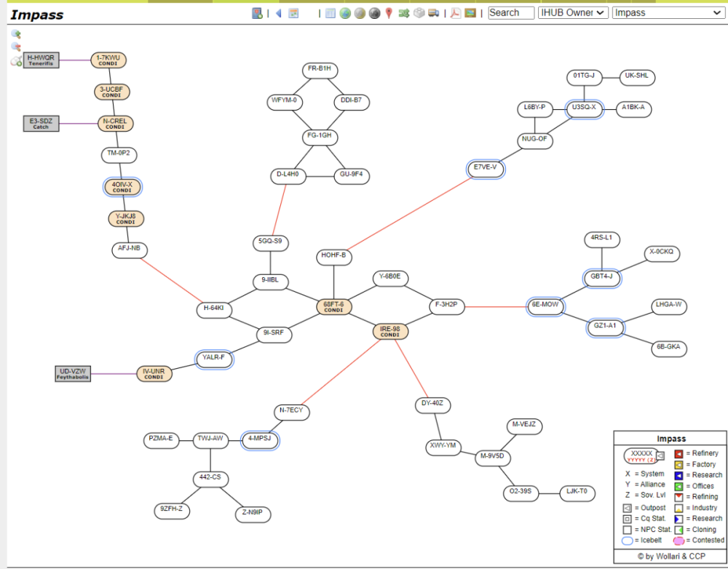728x569 pixels.
Task: Click the pink Contested legend swatch
Action: point(678,541)
